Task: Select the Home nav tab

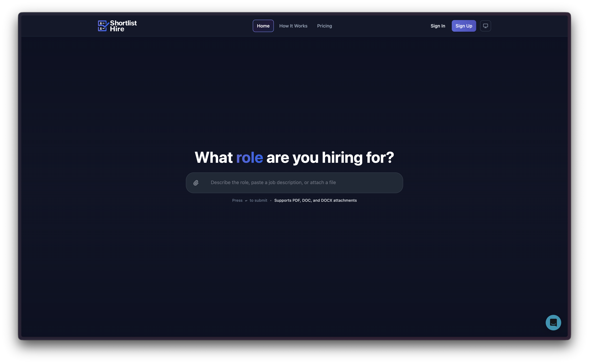Action: tap(263, 26)
